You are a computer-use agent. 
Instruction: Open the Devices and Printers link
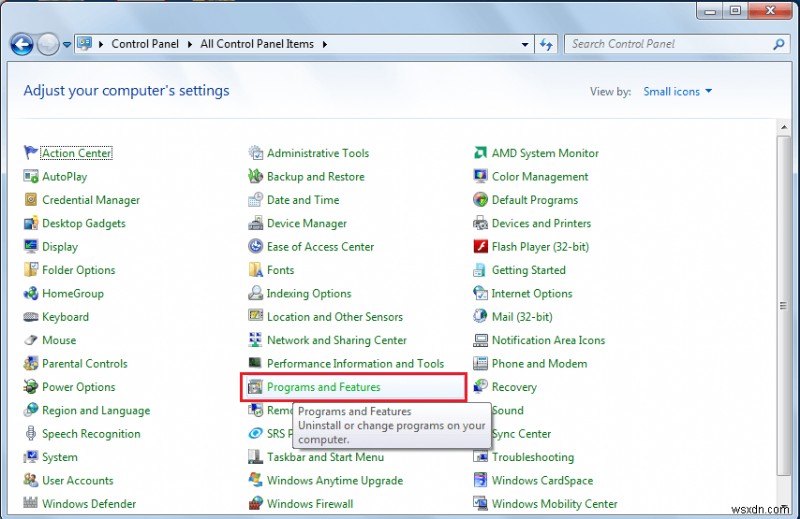coord(541,224)
